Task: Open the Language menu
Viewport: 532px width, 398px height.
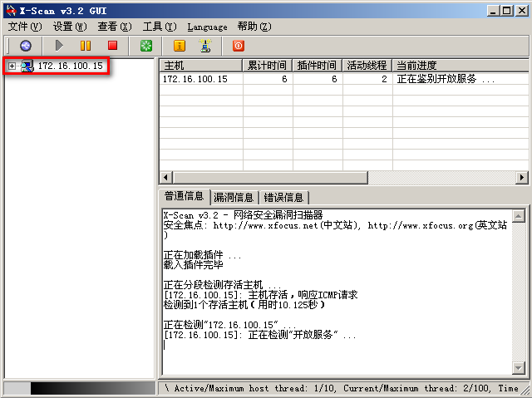Action: tap(207, 27)
